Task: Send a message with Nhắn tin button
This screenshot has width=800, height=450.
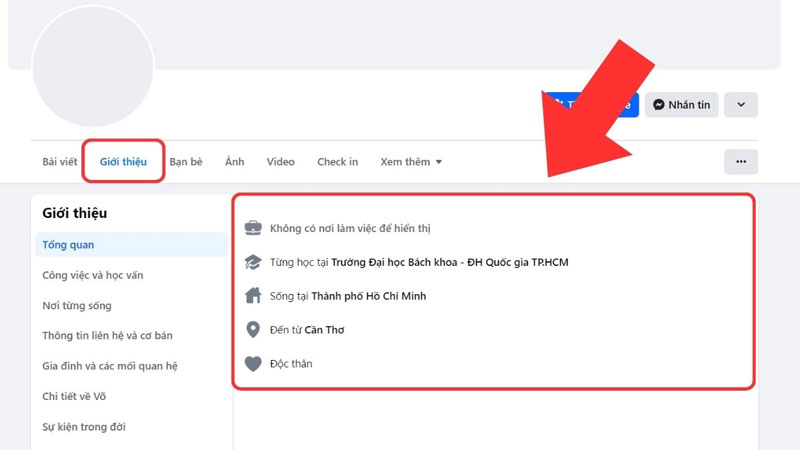Action: (x=681, y=105)
